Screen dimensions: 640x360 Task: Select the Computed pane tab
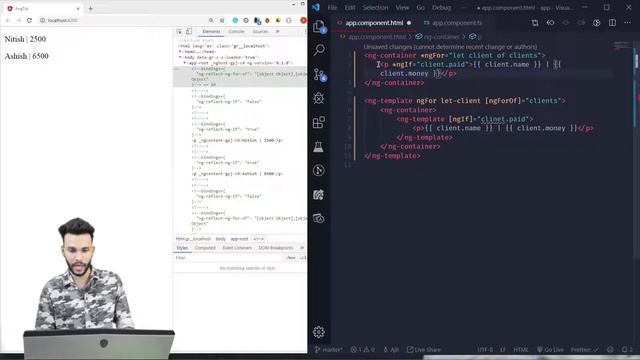pyautogui.click(x=205, y=248)
